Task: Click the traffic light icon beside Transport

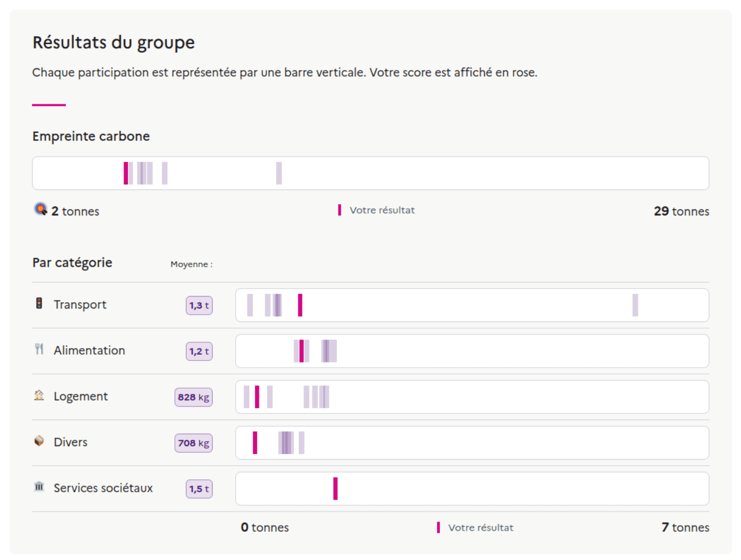Action: pyautogui.click(x=38, y=305)
